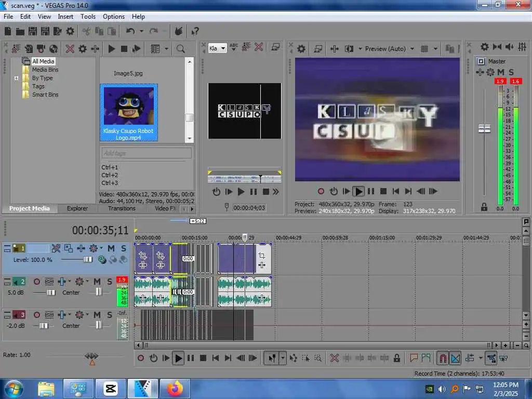Mute audio track 3
This screenshot has height=399, width=532.
(x=97, y=314)
